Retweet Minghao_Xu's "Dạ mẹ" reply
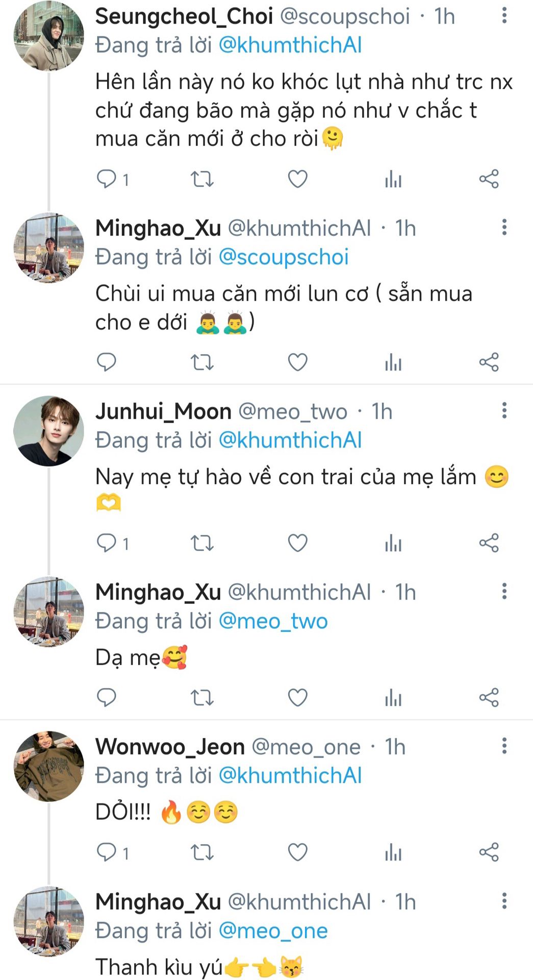533x980 pixels. (x=202, y=697)
